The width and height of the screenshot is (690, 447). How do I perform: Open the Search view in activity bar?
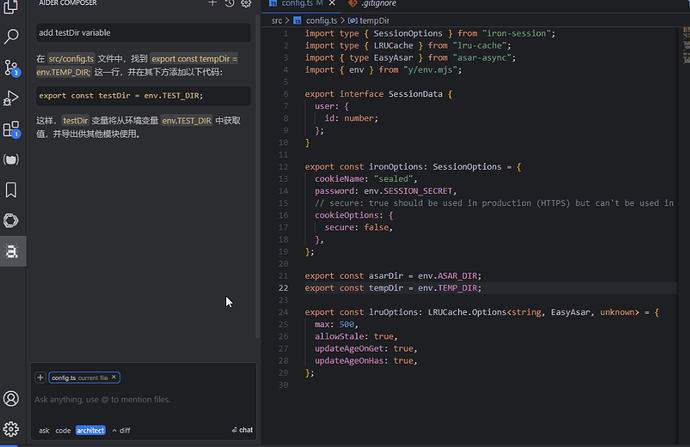coord(12,37)
